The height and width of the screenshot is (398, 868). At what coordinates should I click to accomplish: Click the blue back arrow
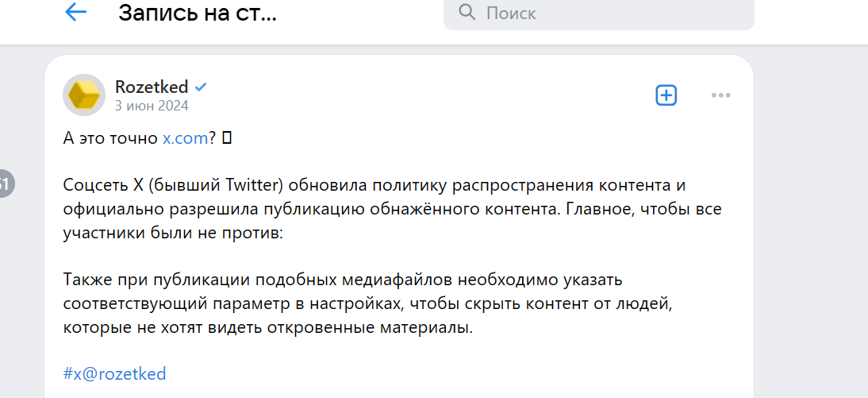[x=75, y=13]
